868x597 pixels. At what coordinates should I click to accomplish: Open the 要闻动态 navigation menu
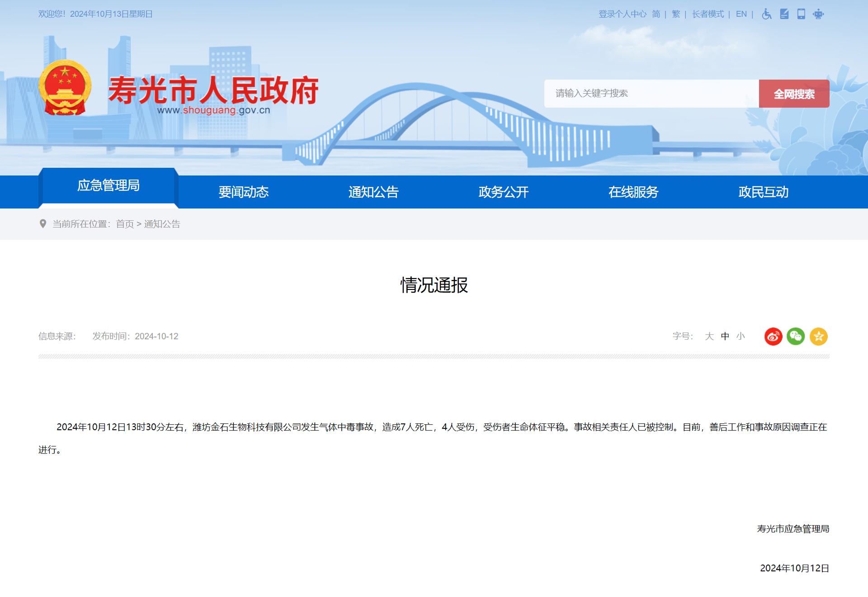click(x=243, y=192)
